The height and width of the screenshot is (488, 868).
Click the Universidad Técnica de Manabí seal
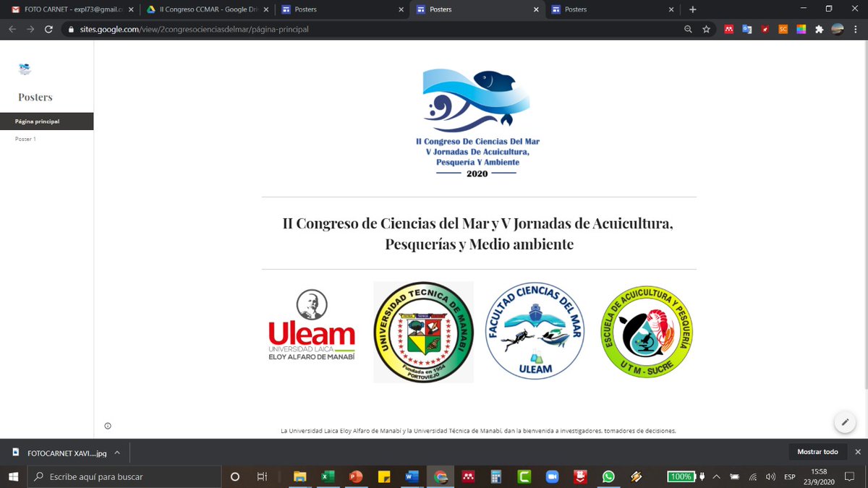[424, 332]
